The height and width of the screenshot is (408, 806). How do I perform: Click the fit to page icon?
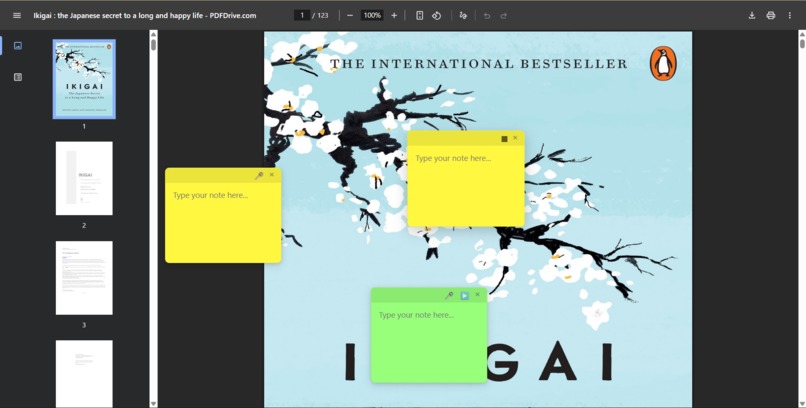pos(419,15)
